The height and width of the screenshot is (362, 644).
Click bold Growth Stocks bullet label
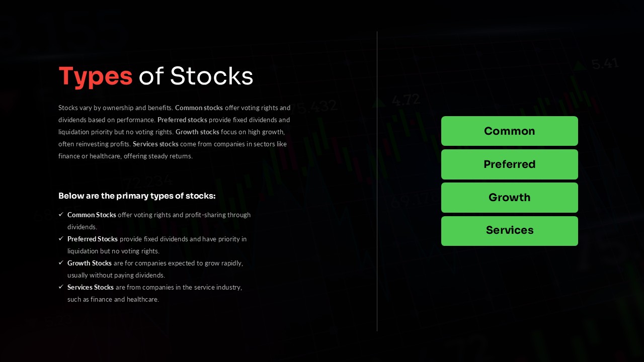(90, 263)
